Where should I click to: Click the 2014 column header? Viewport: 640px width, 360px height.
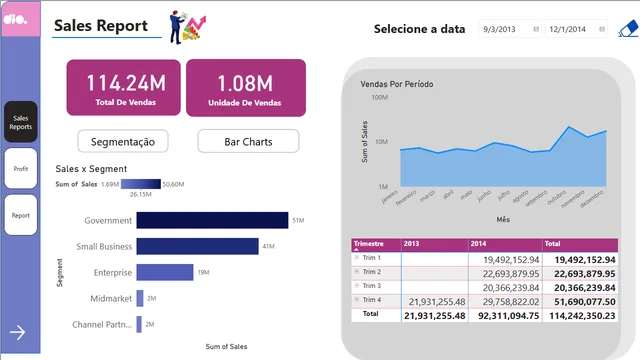[x=505, y=244]
